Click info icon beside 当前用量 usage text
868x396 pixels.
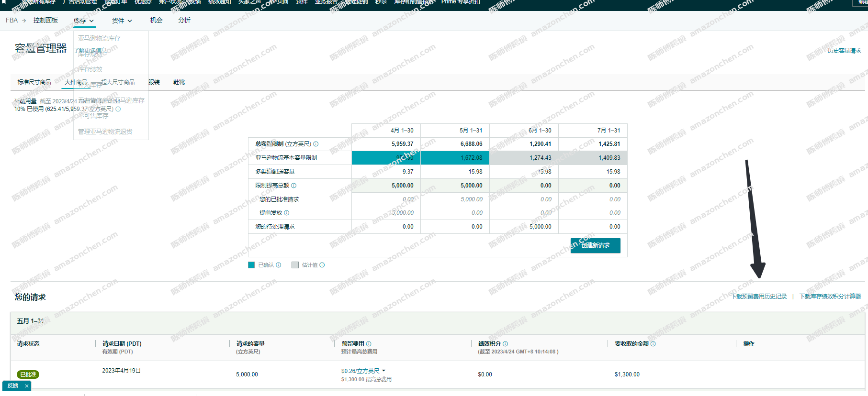[x=118, y=109]
